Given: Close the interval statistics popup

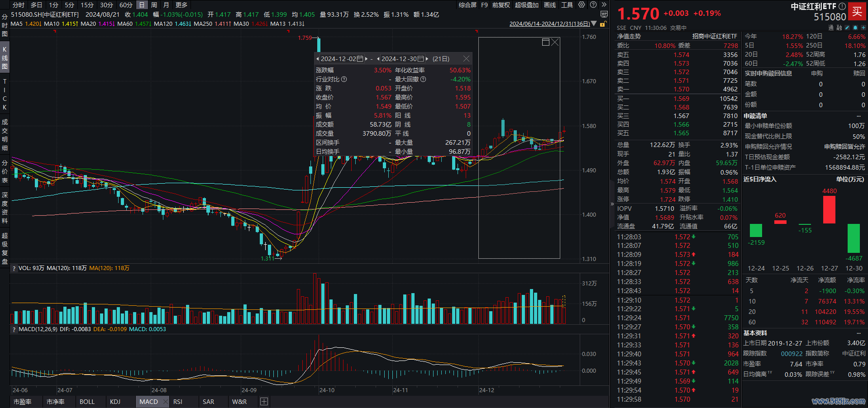Looking at the screenshot, I should (x=466, y=59).
